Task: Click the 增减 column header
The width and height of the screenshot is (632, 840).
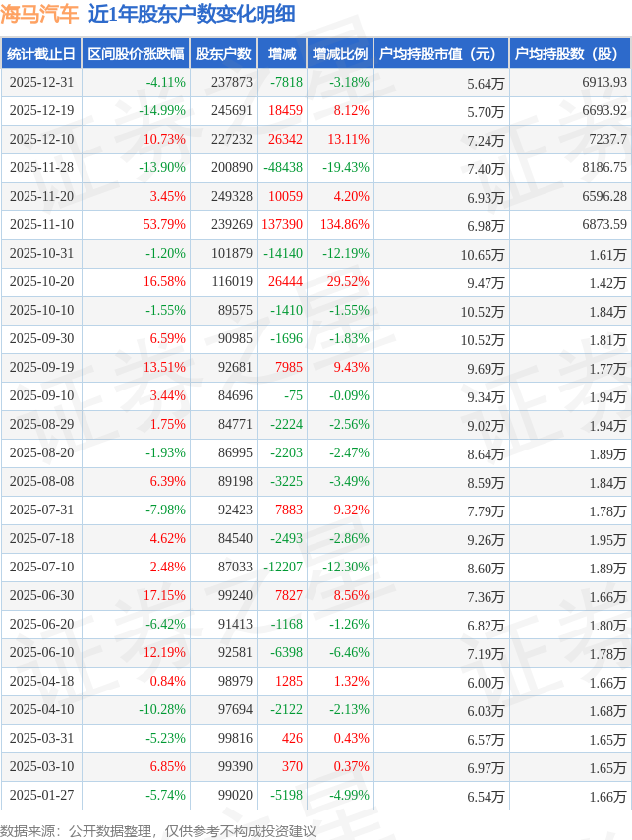Action: 282,54
